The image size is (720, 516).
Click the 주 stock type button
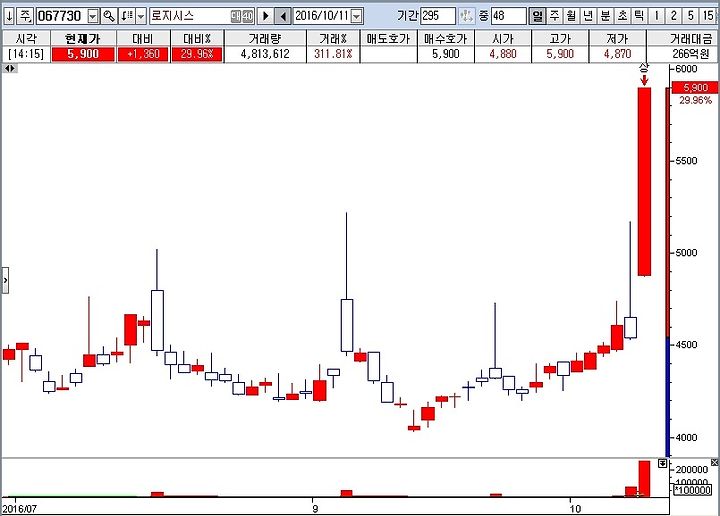[25, 16]
